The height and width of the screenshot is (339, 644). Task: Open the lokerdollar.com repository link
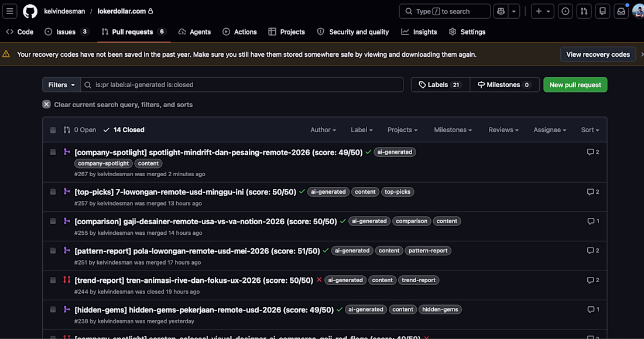122,12
